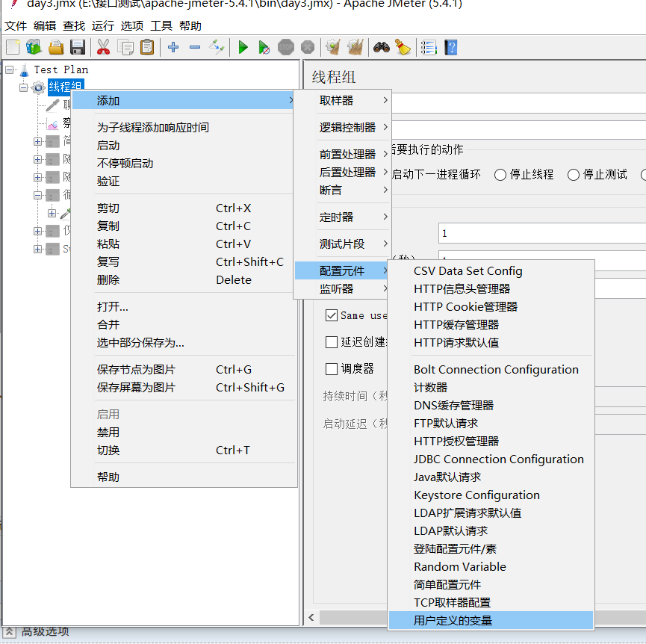Open the Function helper list icon

click(429, 47)
